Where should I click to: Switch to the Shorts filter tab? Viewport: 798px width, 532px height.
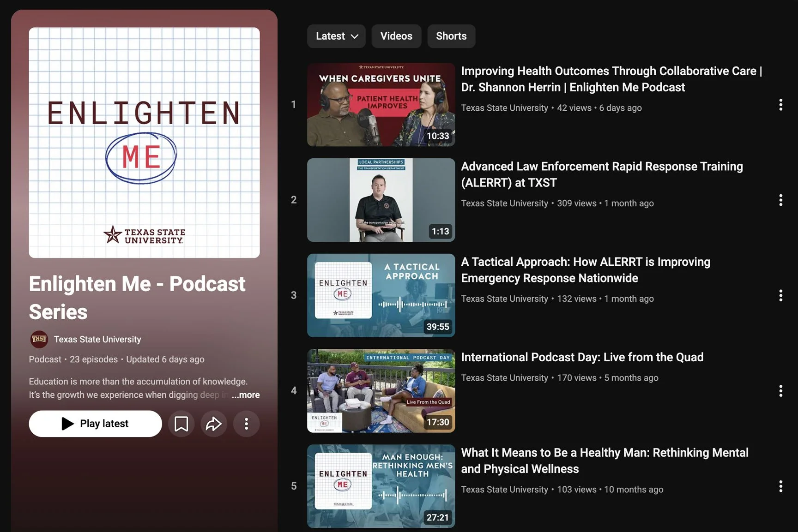click(x=451, y=36)
